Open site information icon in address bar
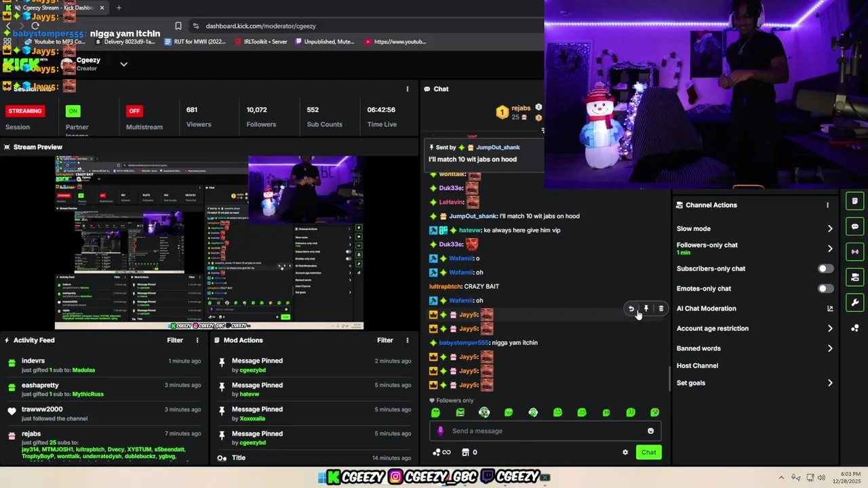This screenshot has width=868, height=488. pos(196,26)
